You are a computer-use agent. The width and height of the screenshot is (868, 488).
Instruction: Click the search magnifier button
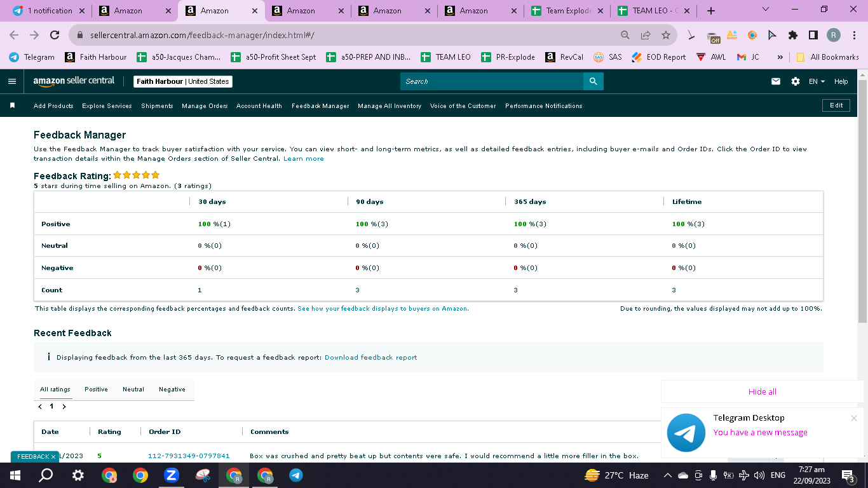coord(593,81)
